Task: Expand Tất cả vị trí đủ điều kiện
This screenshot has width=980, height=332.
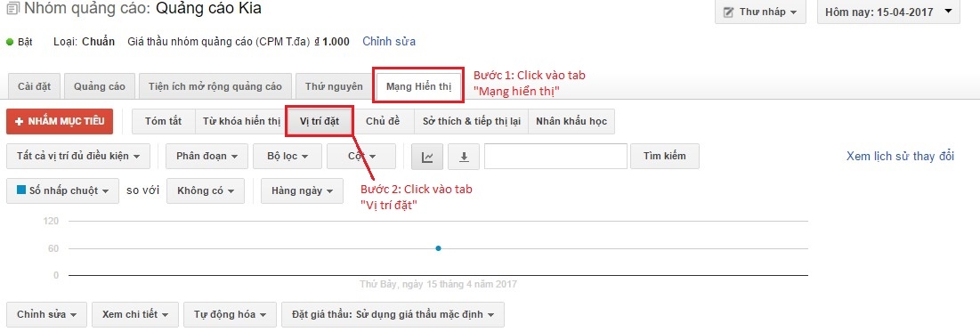Action: click(78, 157)
